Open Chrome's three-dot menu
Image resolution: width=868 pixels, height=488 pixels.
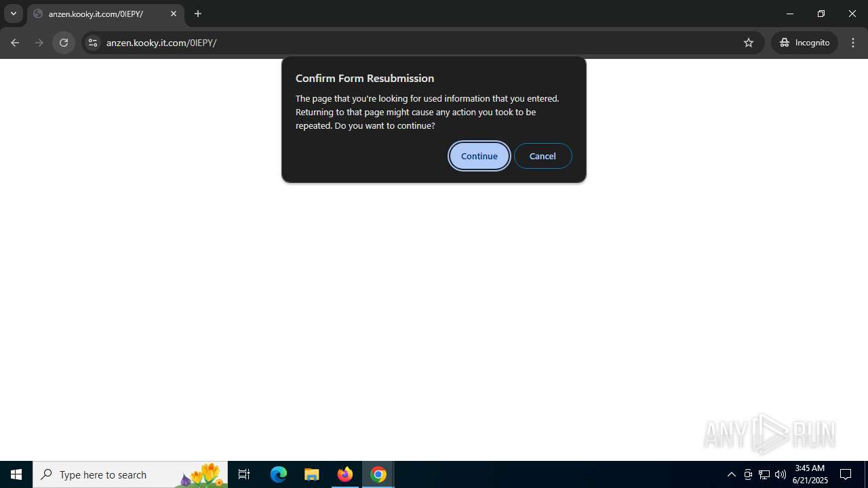(x=853, y=43)
